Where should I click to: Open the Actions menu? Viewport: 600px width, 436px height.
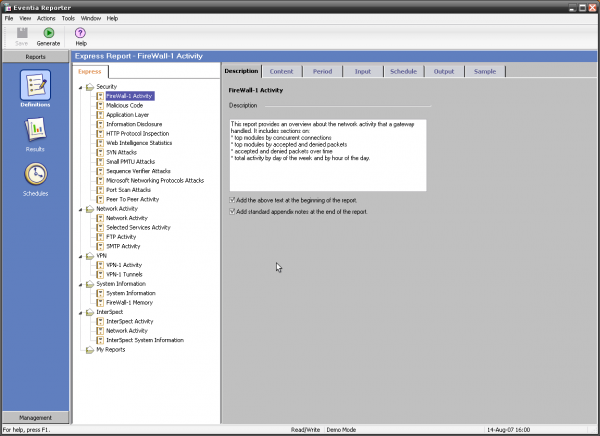[x=46, y=18]
